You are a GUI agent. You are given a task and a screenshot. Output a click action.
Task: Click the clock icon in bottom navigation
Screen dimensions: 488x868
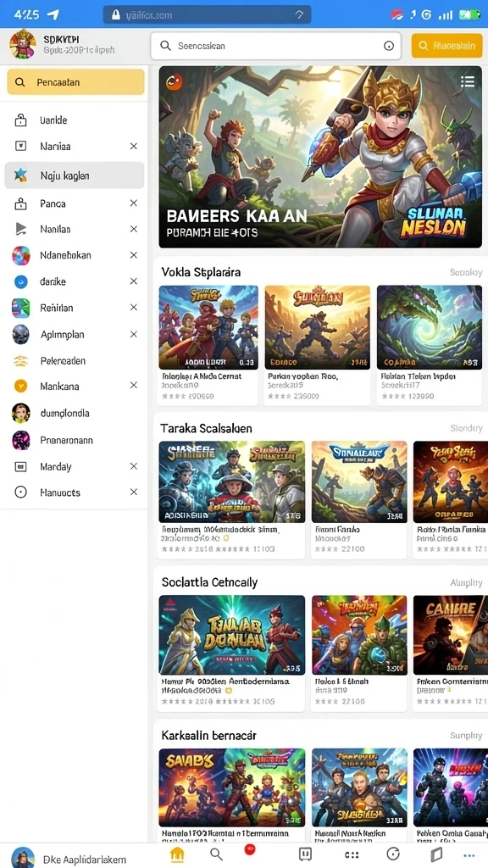[393, 854]
